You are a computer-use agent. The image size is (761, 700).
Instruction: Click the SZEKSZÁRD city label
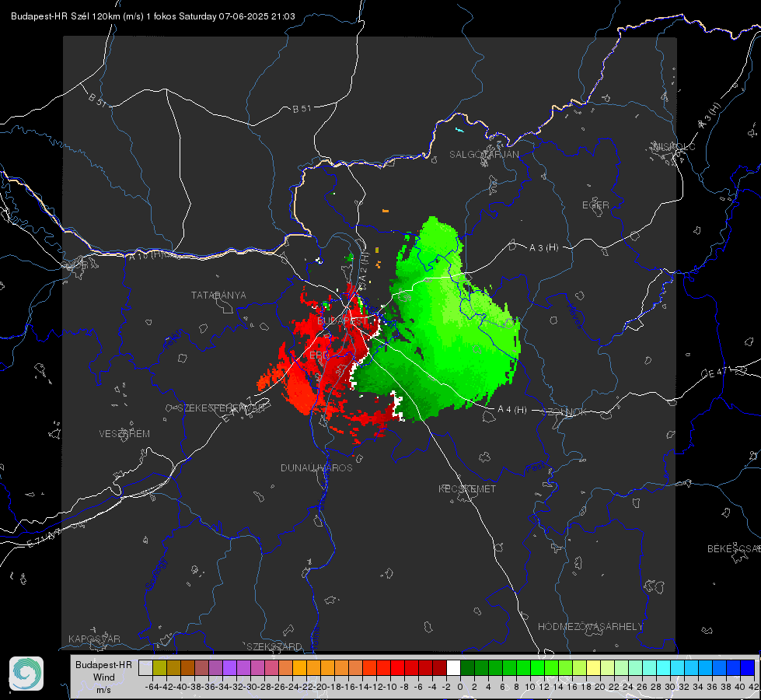pos(274,646)
